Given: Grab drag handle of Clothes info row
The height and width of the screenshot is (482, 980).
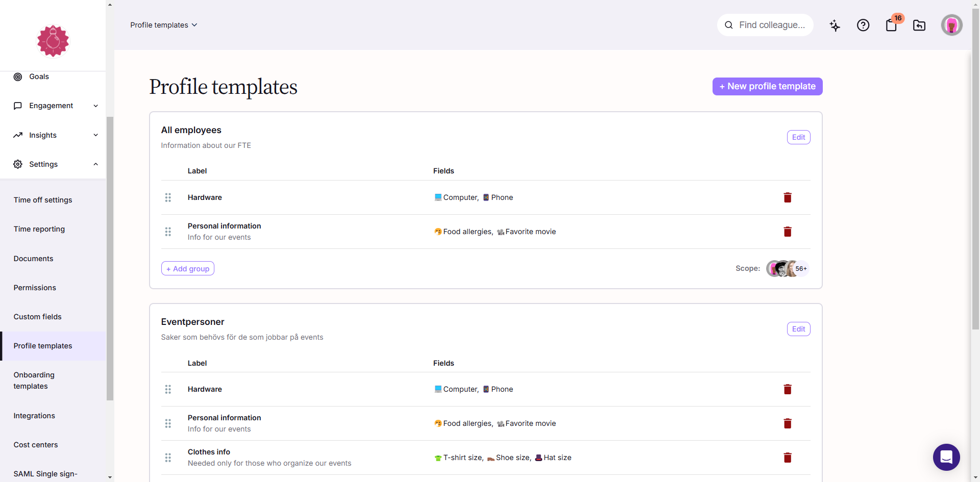Looking at the screenshot, I should tap(168, 458).
